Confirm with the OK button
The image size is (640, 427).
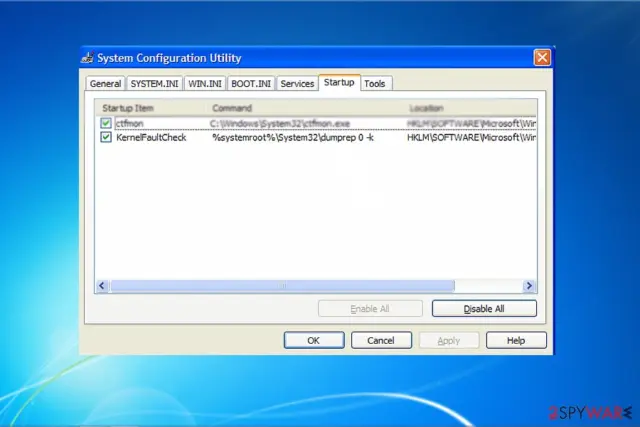(x=314, y=340)
